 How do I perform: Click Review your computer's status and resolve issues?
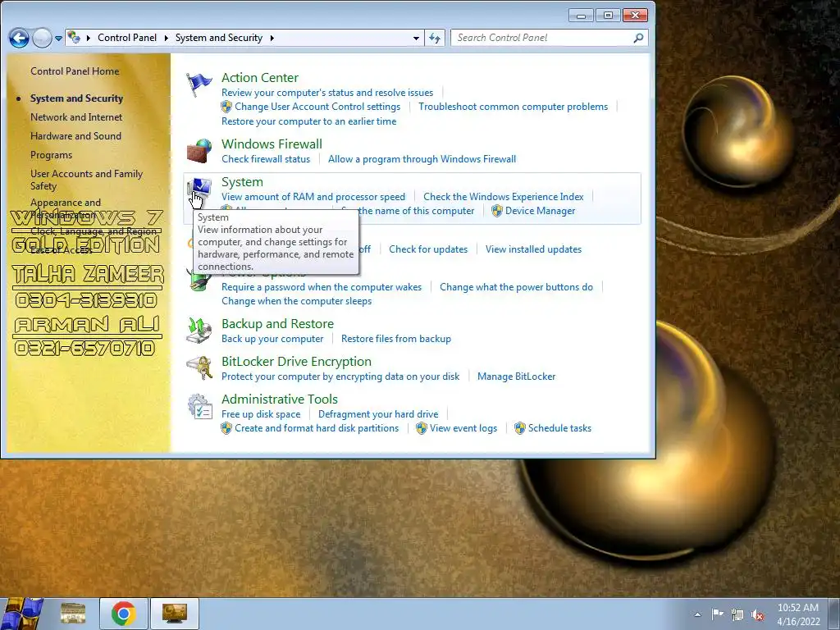327,93
